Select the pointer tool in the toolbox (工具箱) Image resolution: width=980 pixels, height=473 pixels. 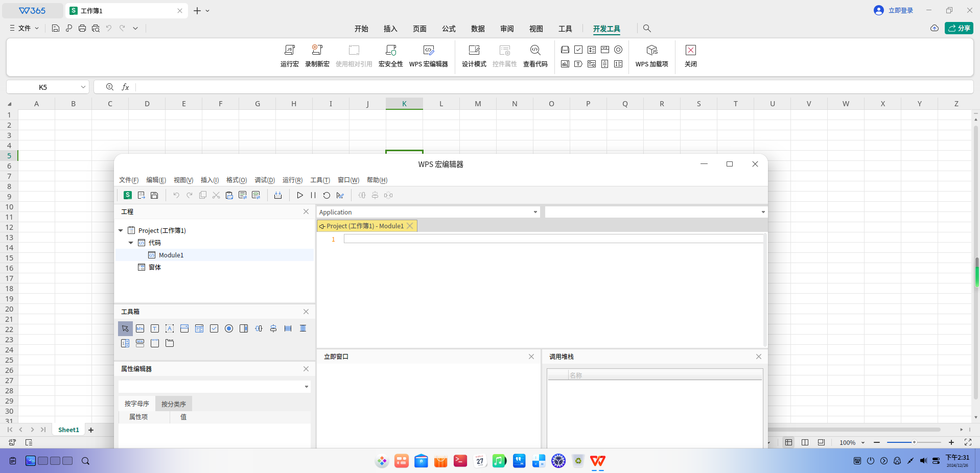click(125, 328)
